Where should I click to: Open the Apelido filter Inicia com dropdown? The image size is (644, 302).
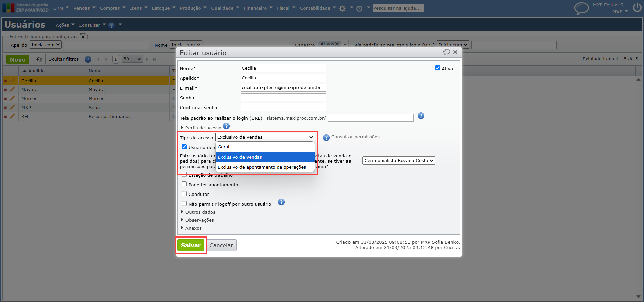tap(46, 45)
